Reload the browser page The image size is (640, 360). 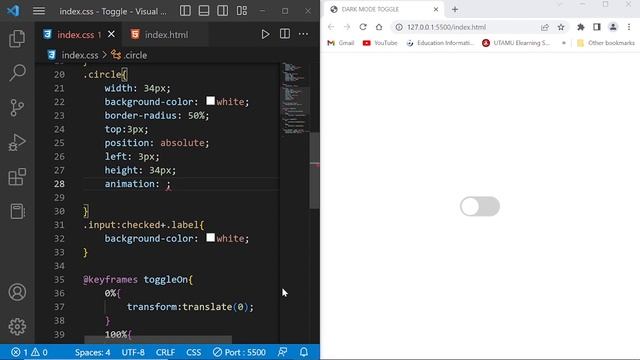tap(363, 27)
